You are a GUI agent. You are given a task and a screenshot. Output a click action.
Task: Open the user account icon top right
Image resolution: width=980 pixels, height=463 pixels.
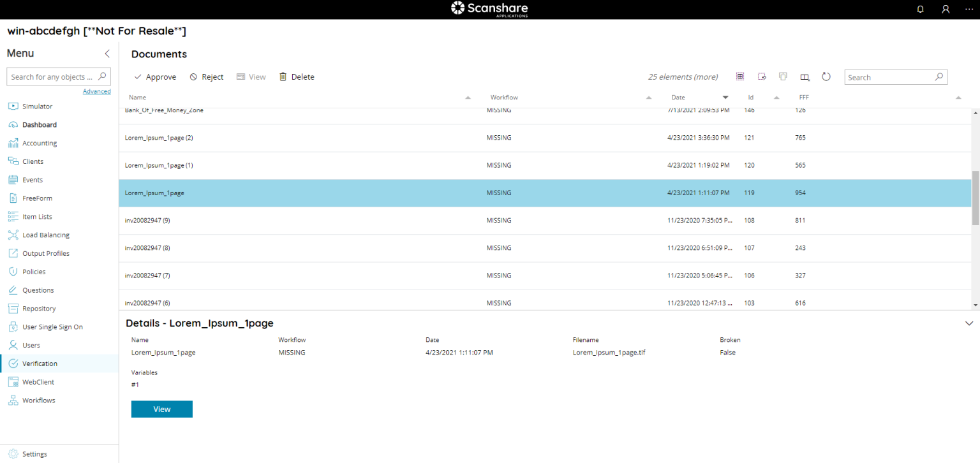(946, 9)
